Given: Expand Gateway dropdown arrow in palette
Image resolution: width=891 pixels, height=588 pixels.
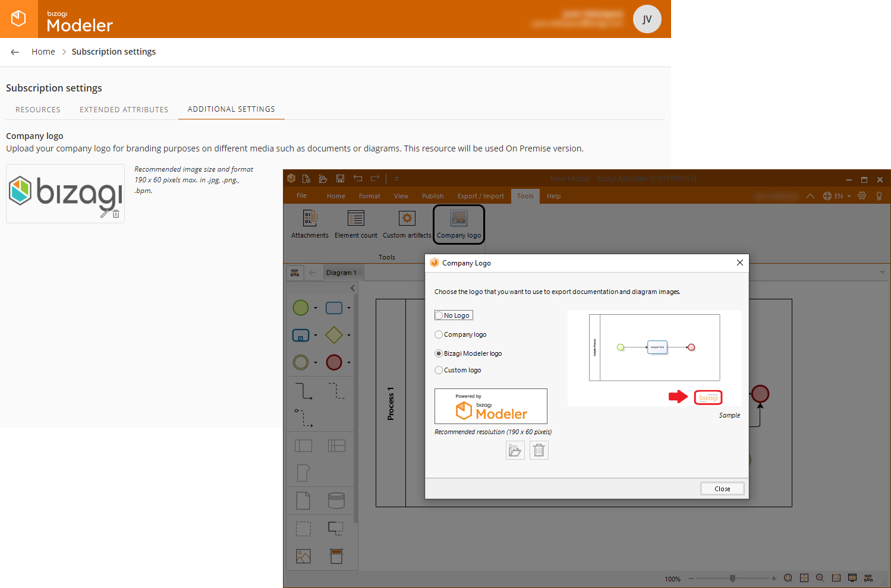Looking at the screenshot, I should [349, 335].
